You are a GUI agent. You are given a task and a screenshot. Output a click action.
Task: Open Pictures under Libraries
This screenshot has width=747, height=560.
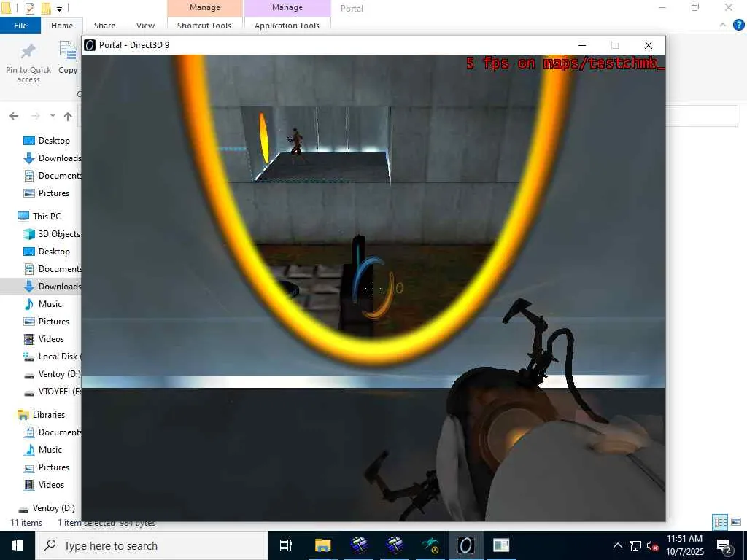point(53,467)
